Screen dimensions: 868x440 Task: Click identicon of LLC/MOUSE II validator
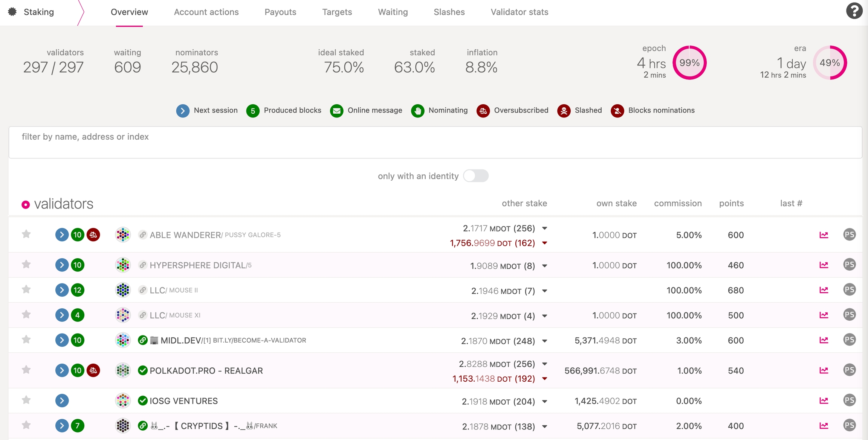tap(123, 290)
